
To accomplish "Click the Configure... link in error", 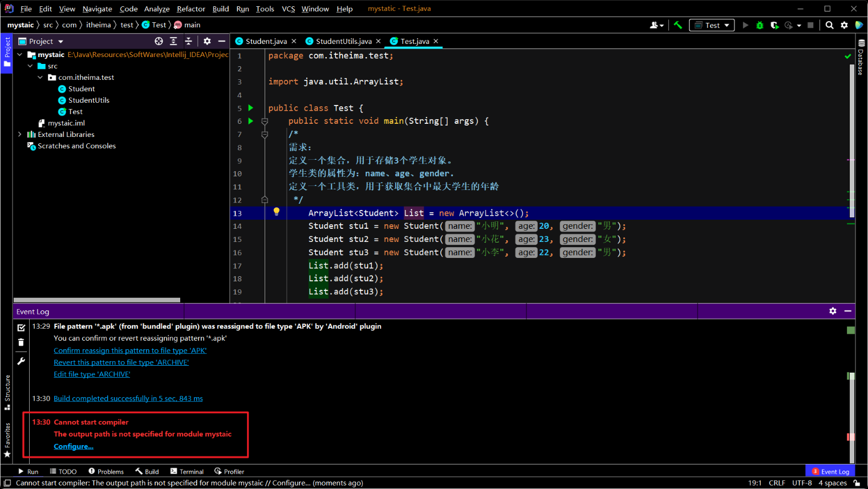I will point(74,446).
